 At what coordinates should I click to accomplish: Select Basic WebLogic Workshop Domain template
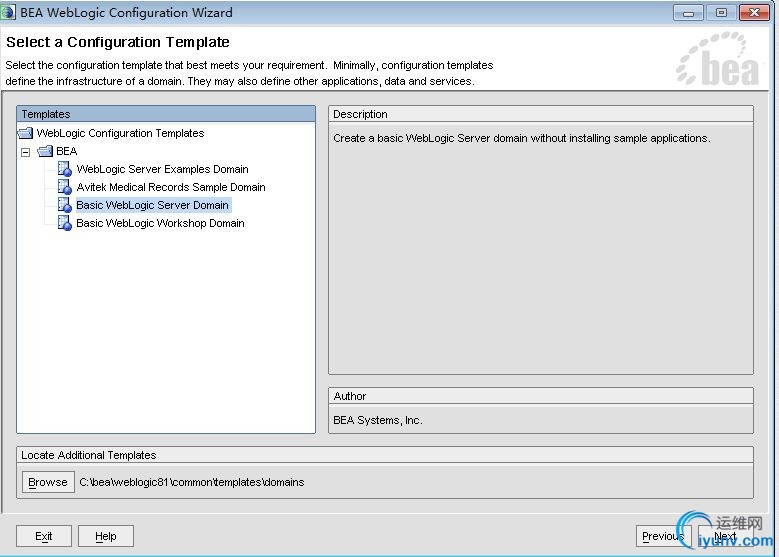point(160,223)
